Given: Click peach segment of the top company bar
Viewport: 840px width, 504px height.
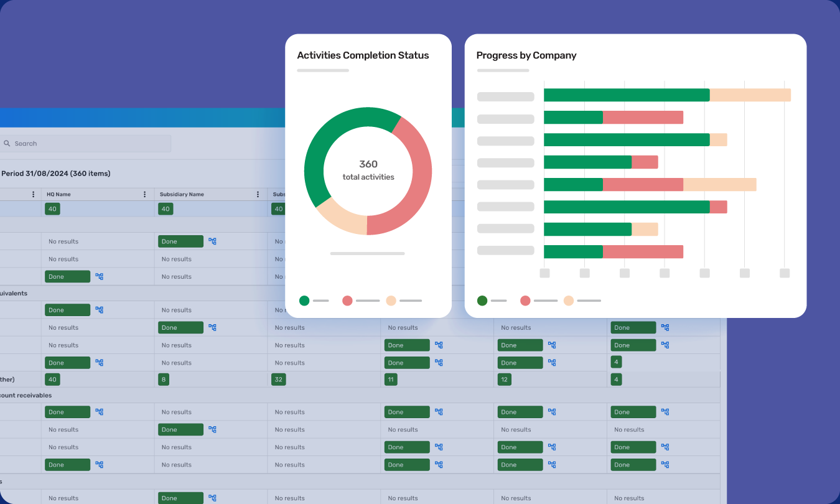Looking at the screenshot, I should [750, 95].
